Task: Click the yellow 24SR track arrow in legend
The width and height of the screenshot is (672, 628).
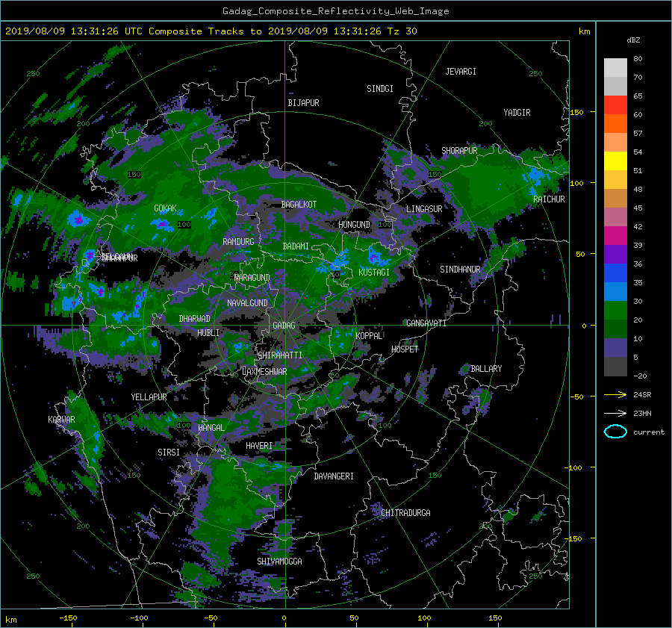Action: coord(615,394)
